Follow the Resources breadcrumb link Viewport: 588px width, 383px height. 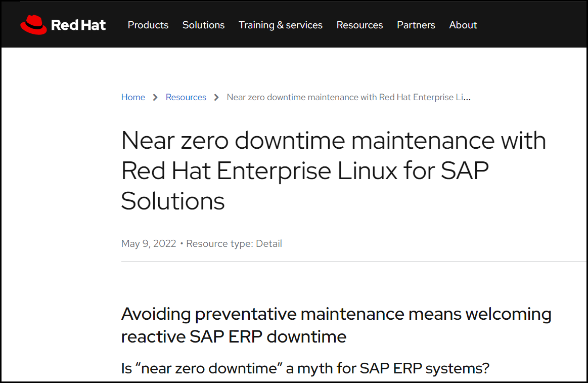click(x=186, y=97)
